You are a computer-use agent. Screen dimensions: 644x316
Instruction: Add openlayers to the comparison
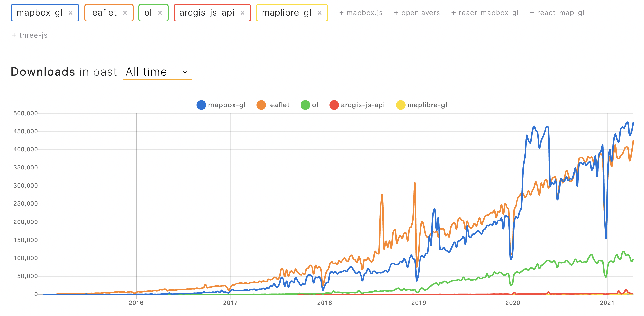point(417,13)
